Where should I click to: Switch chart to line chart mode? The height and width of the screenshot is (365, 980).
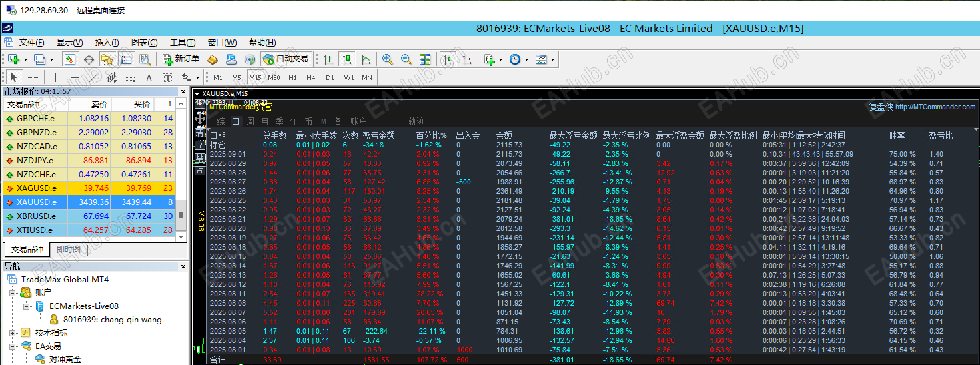point(365,59)
